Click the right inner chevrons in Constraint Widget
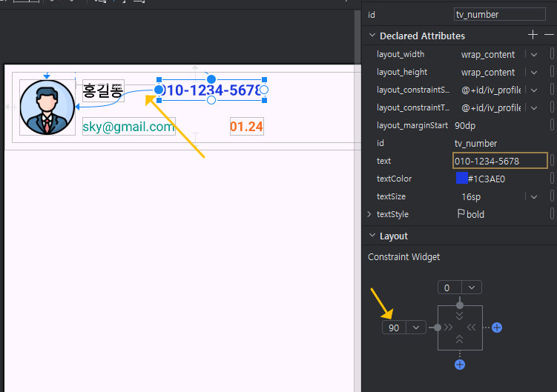557x392 pixels. [472, 328]
